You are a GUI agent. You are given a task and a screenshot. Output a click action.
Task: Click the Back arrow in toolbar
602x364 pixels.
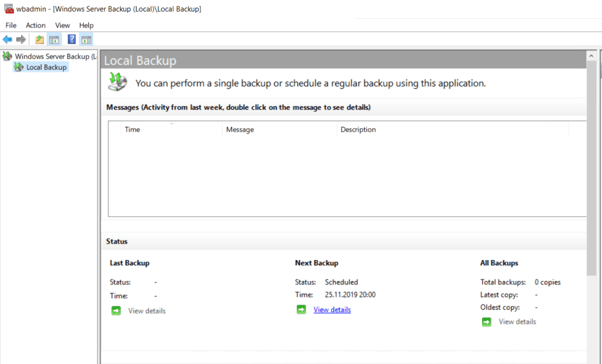point(7,39)
